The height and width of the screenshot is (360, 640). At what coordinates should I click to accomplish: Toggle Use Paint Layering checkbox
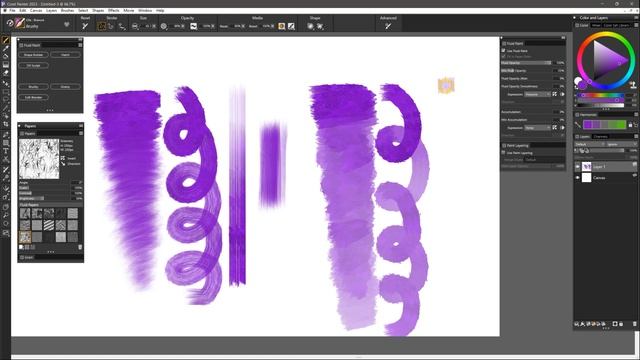coord(504,153)
